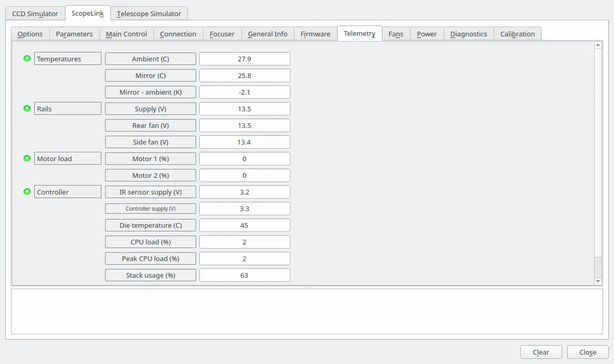Click inside the empty message log area

pyautogui.click(x=306, y=311)
